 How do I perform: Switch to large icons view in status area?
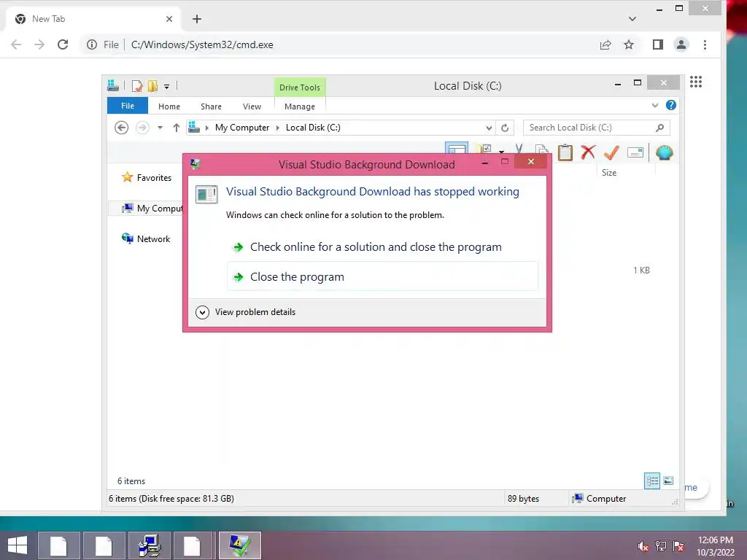(668, 481)
